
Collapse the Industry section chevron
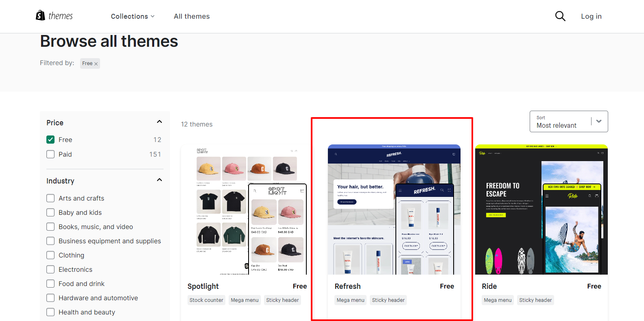[x=159, y=180]
